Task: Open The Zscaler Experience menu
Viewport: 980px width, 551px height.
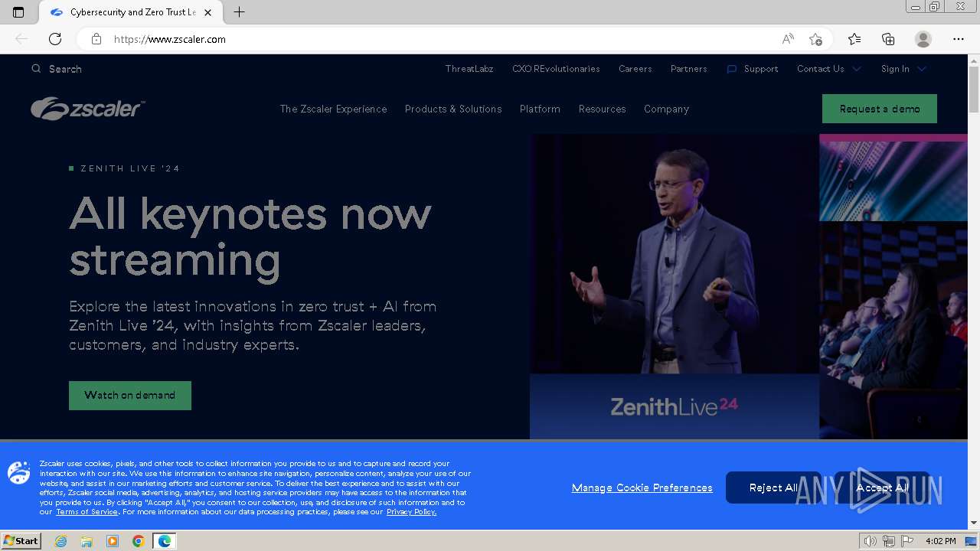Action: click(x=333, y=109)
